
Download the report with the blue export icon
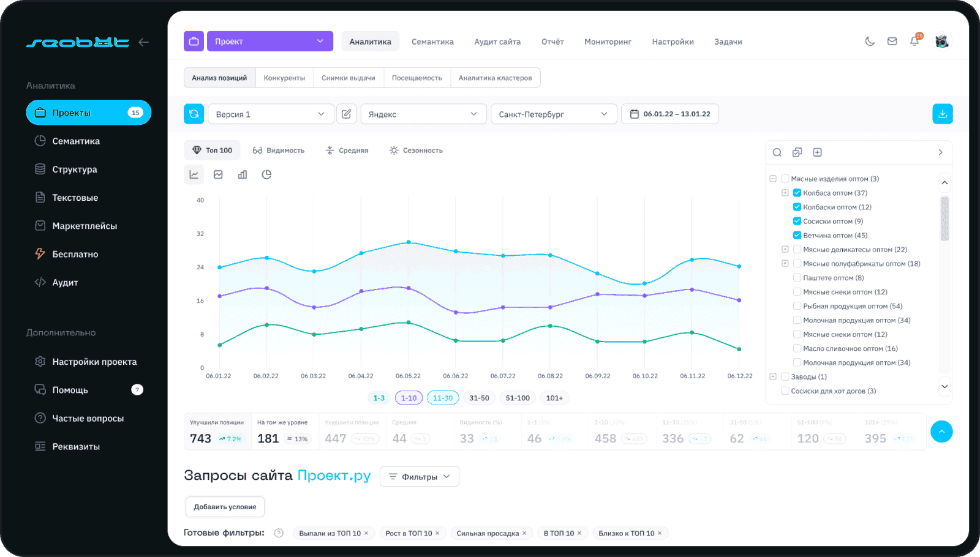(943, 114)
